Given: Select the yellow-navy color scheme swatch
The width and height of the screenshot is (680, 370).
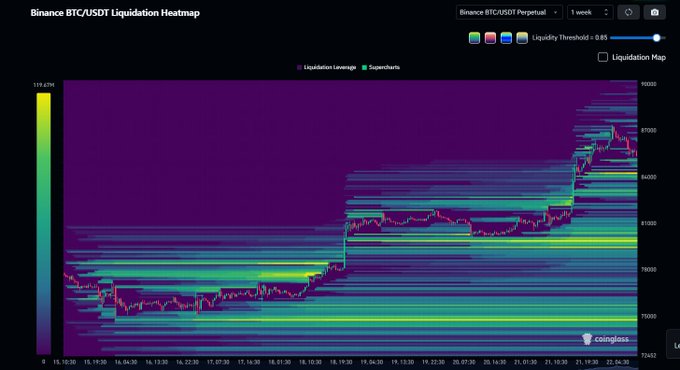Looking at the screenshot, I should (x=522, y=38).
